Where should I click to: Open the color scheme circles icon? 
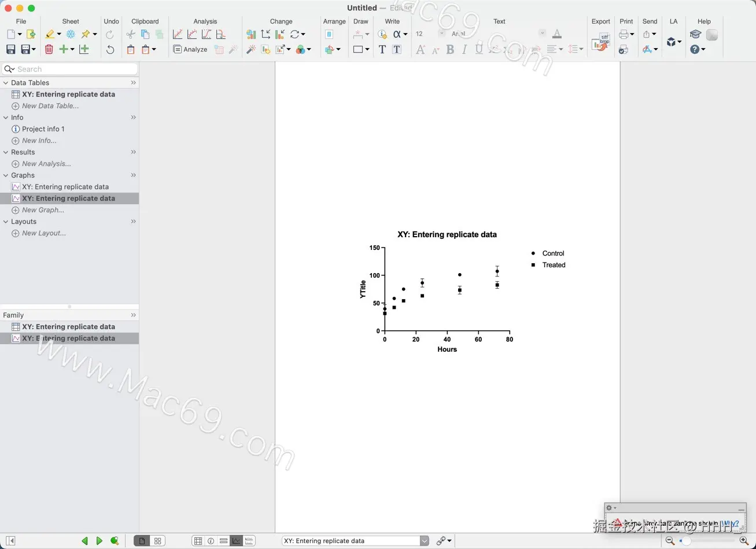point(300,50)
